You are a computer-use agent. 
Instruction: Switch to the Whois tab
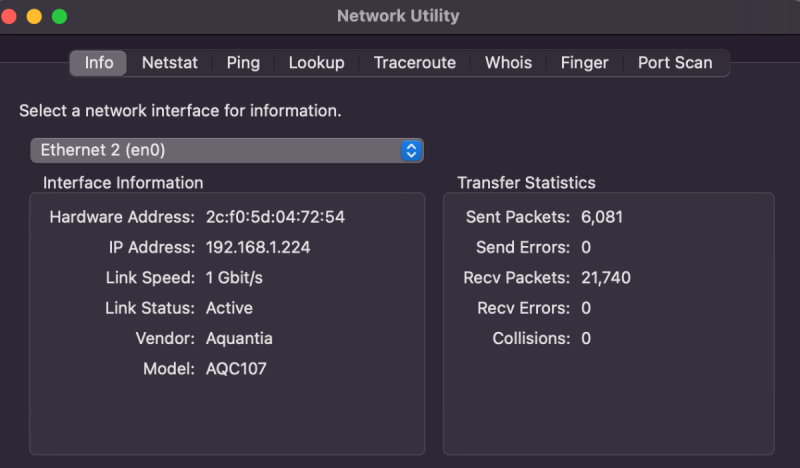(x=508, y=63)
